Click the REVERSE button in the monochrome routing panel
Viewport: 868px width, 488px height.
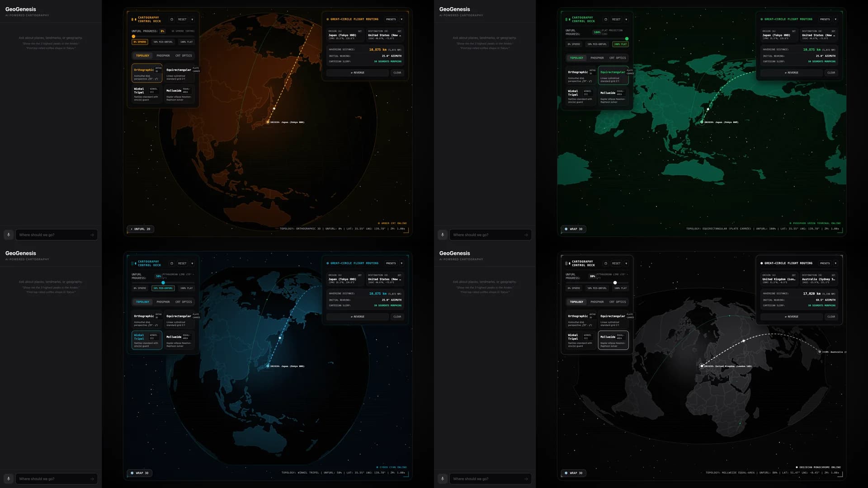click(791, 317)
